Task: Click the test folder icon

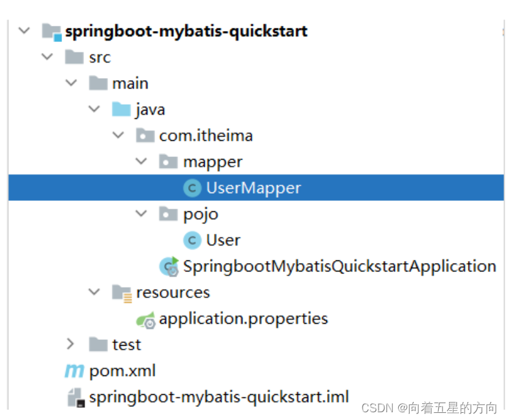Action: 98,344
